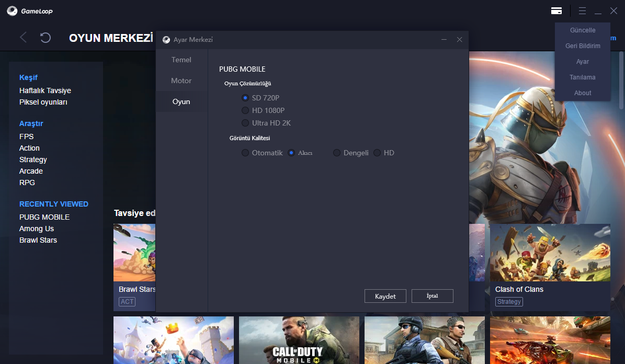Open the fiery racing cars thumbnail
Screen dimensions: 625x364
(550, 340)
